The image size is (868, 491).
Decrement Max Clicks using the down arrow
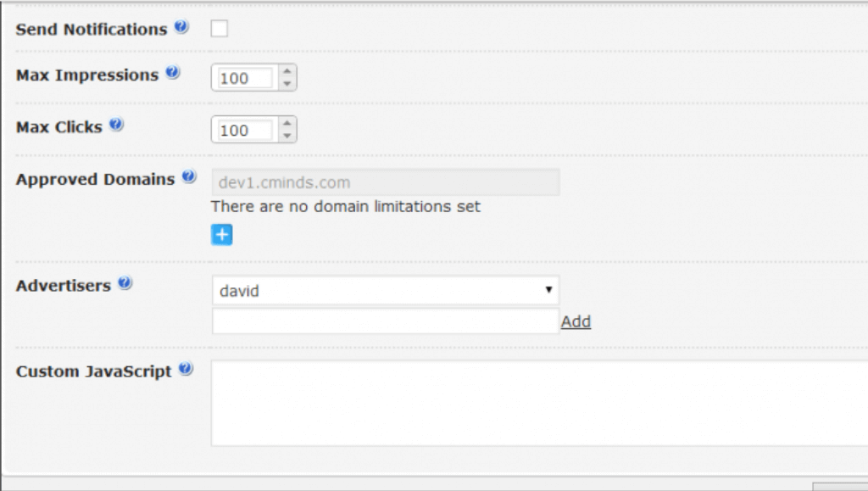point(287,136)
